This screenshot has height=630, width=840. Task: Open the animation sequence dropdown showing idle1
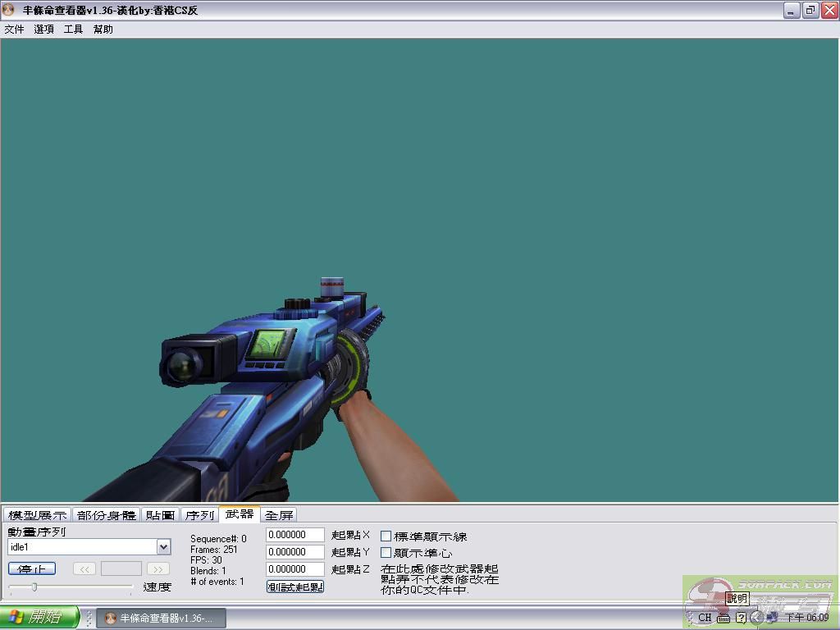tap(162, 547)
